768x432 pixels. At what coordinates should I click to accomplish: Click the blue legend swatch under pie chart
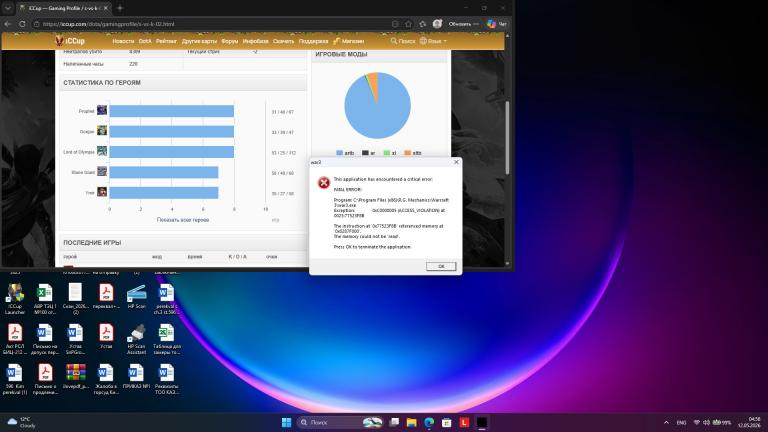pos(339,153)
